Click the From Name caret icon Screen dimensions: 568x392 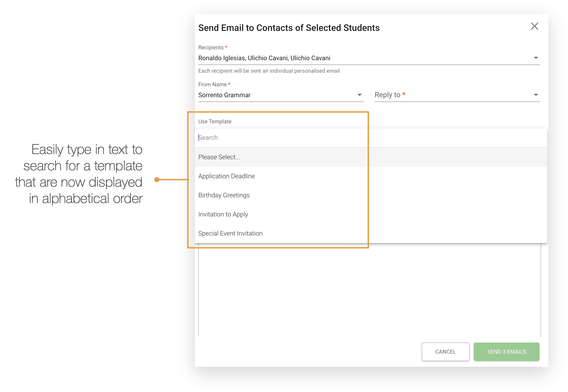360,94
